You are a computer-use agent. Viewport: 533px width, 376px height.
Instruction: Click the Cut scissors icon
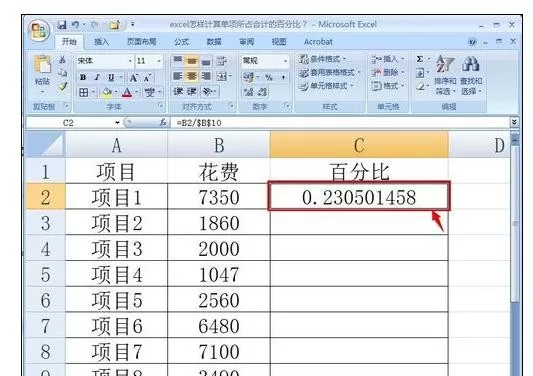pyautogui.click(x=63, y=60)
